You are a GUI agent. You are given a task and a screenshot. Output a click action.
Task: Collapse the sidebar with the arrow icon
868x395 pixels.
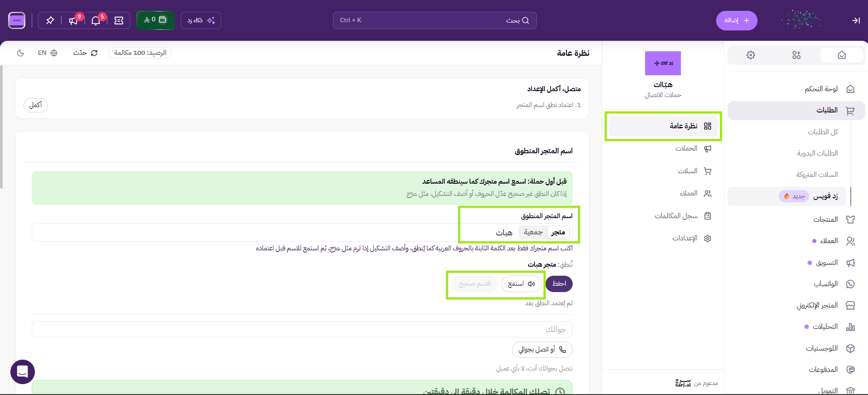(856, 20)
